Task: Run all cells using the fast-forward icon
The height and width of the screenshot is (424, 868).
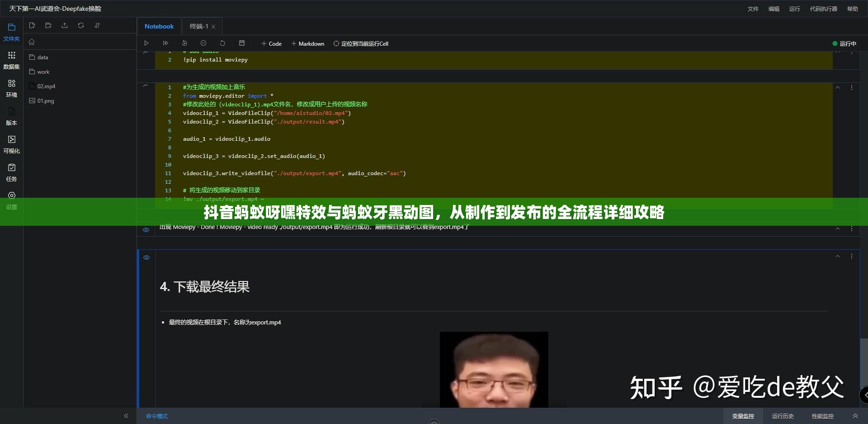Action: pyautogui.click(x=165, y=43)
